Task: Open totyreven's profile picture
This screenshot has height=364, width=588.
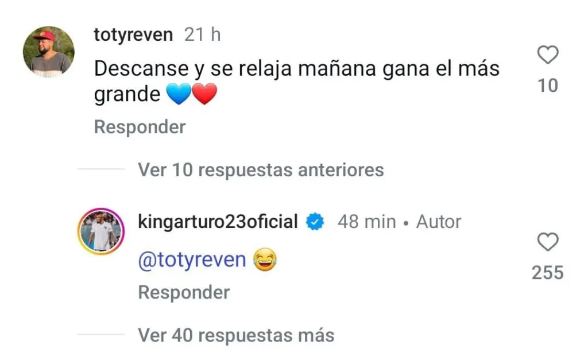Action: (x=49, y=52)
